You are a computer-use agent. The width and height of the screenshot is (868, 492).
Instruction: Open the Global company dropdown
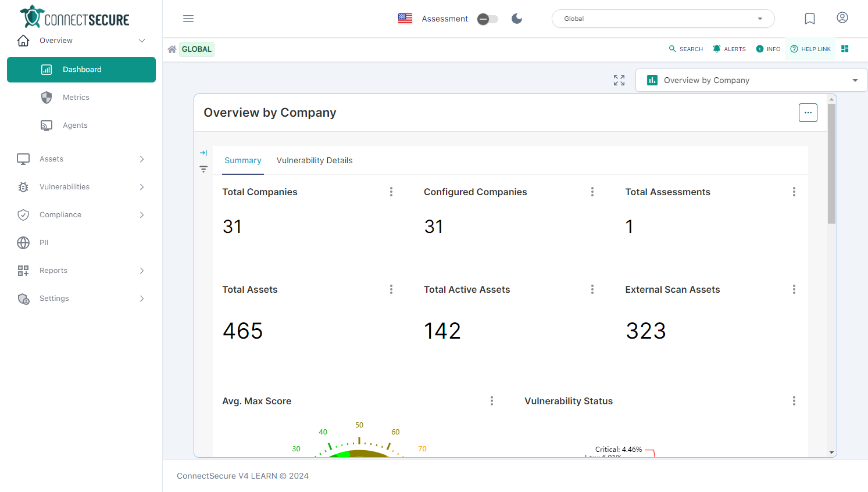coord(663,19)
